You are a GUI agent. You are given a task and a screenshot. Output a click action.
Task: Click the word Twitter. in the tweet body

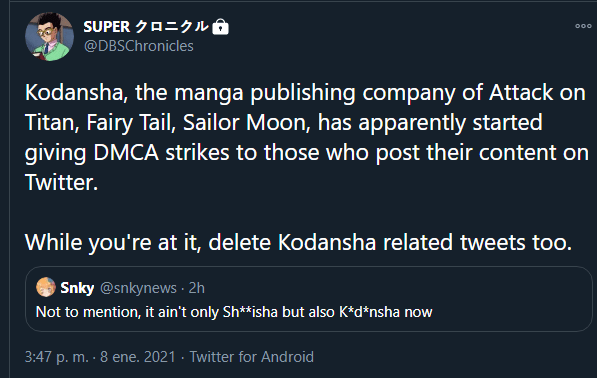tap(62, 182)
